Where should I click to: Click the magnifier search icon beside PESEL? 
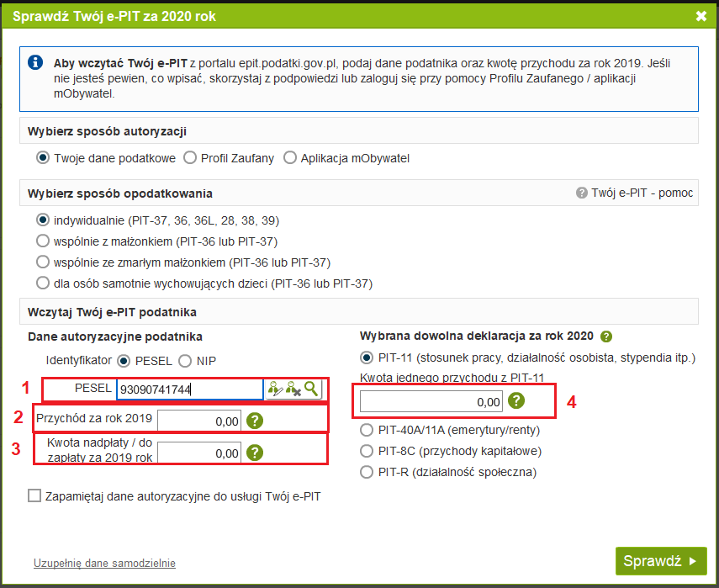click(311, 389)
